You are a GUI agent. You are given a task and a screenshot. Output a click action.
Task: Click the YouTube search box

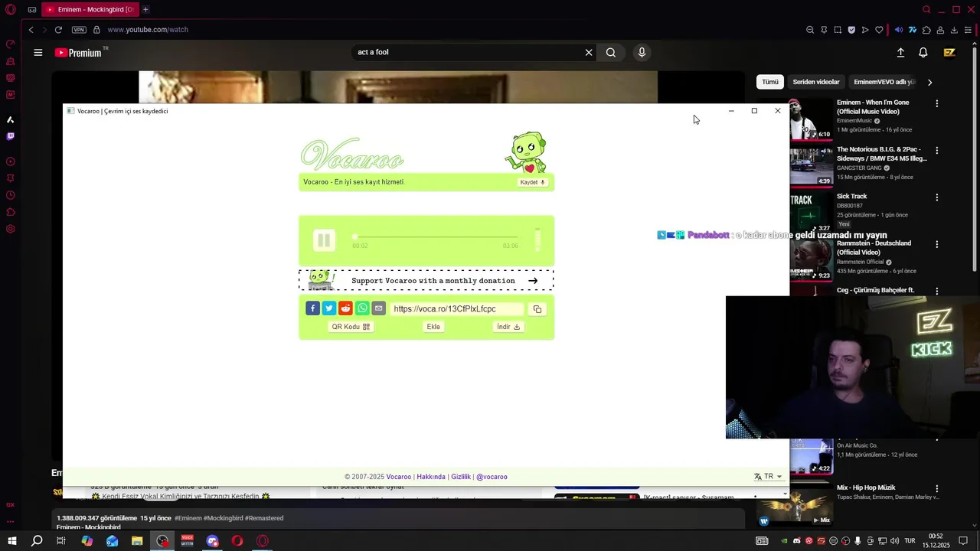(467, 52)
